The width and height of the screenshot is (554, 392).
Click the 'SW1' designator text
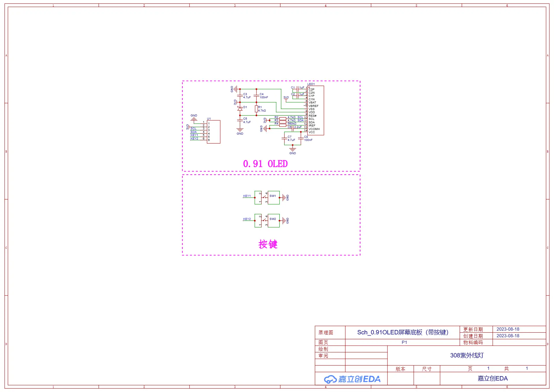pos(273,196)
